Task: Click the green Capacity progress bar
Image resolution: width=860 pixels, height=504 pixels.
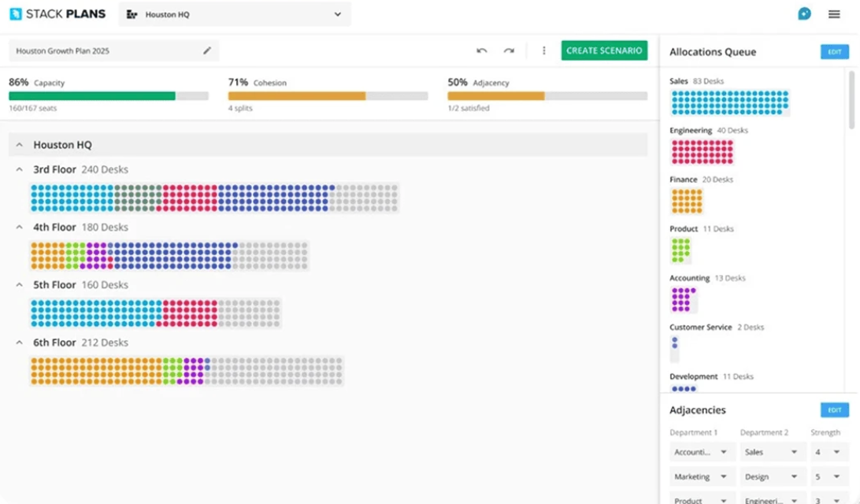Action: [x=109, y=96]
